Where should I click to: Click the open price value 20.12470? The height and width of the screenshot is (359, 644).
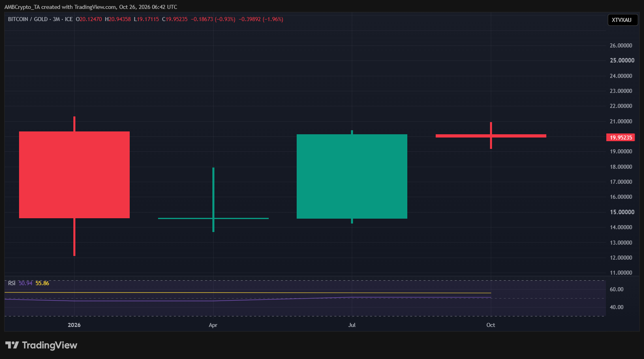point(91,19)
